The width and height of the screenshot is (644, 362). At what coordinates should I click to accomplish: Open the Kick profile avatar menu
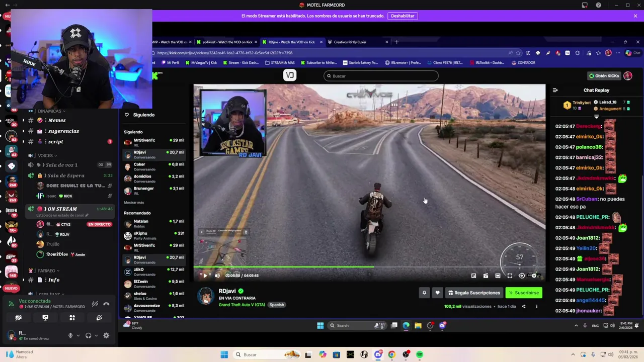pyautogui.click(x=627, y=76)
